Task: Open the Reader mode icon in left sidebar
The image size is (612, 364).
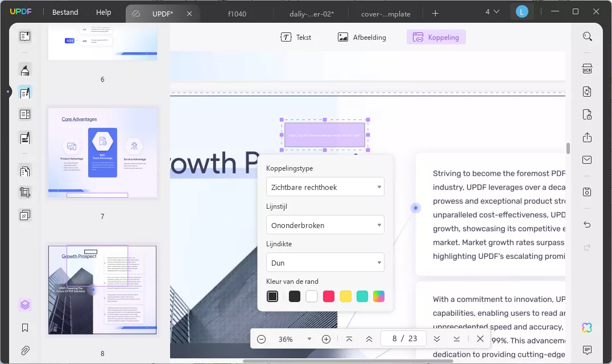Action: pos(25,36)
